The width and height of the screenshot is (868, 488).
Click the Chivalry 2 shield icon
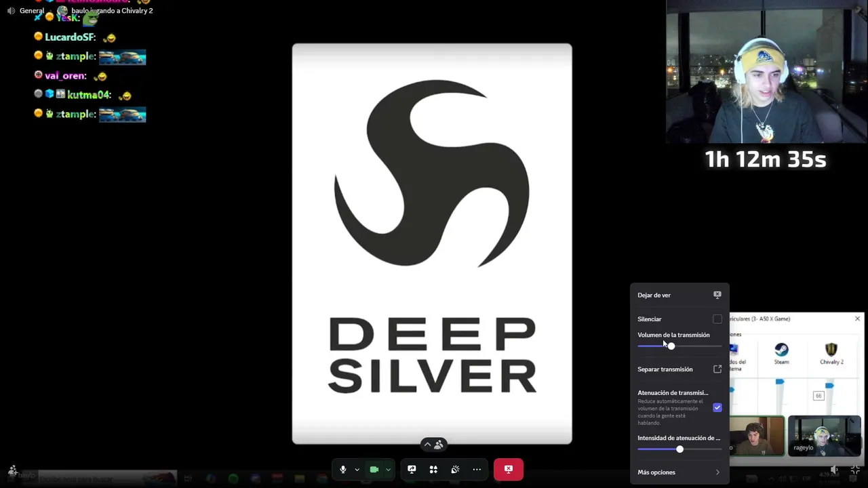point(831,350)
